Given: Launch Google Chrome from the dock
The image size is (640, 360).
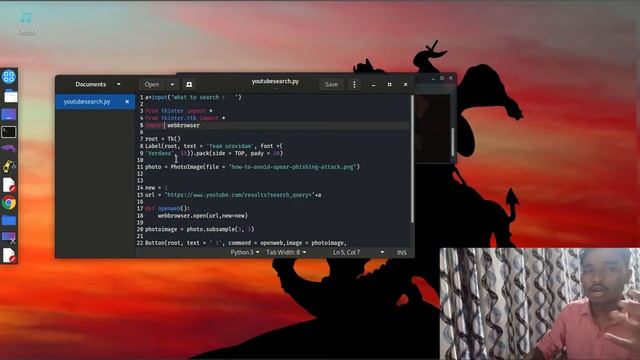Looking at the screenshot, I should coord(9,202).
